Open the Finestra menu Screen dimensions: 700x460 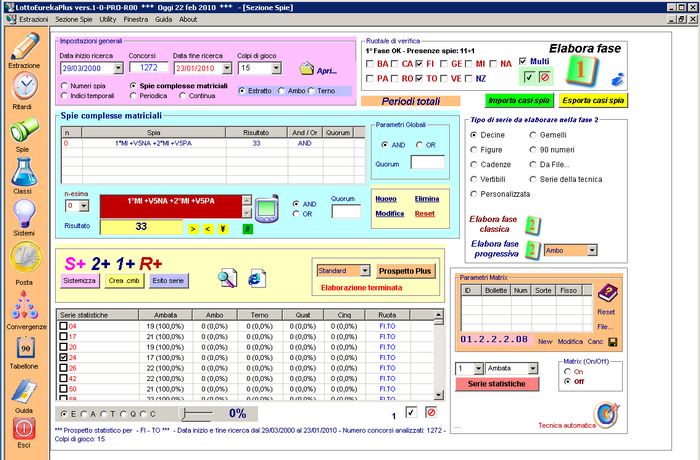tap(136, 20)
